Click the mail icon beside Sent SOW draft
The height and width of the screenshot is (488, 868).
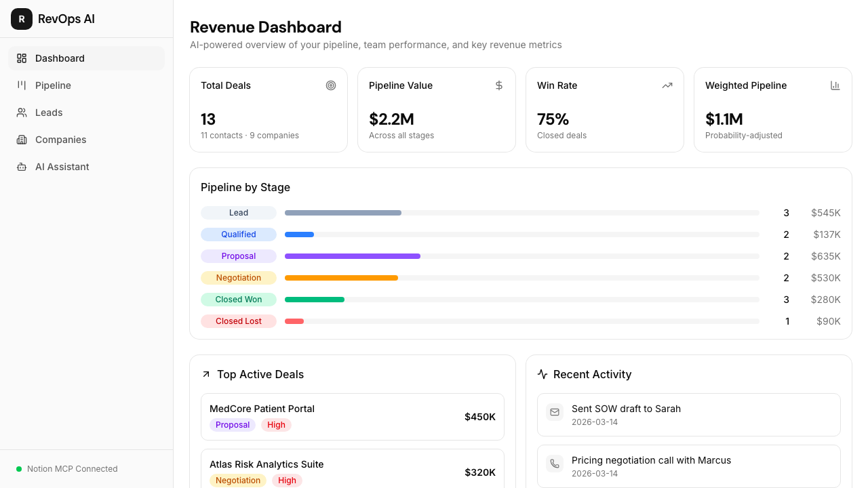(x=555, y=412)
